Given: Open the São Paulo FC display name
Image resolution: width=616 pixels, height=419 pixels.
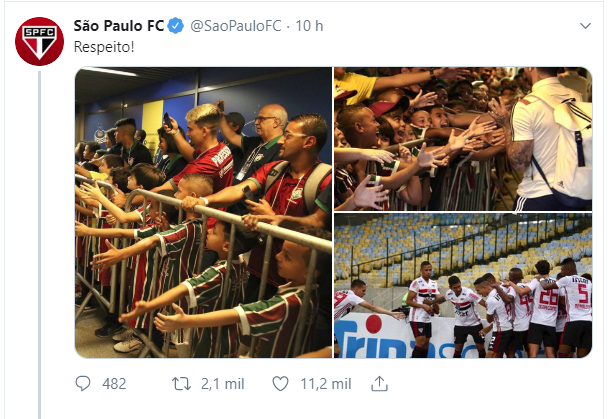Looking at the screenshot, I should (x=119, y=26).
